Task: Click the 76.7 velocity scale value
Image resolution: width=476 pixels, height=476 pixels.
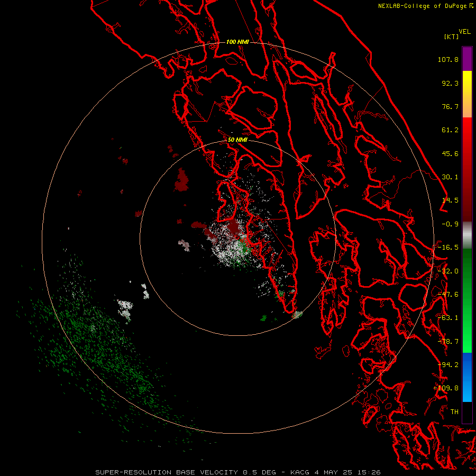Action: (x=450, y=106)
